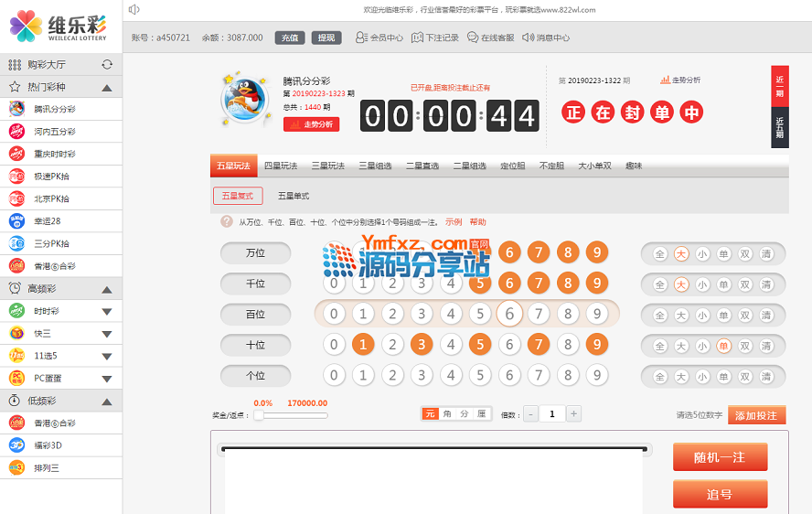This screenshot has width=812, height=514.
Task: Increase multiplier with plus button
Action: (573, 414)
